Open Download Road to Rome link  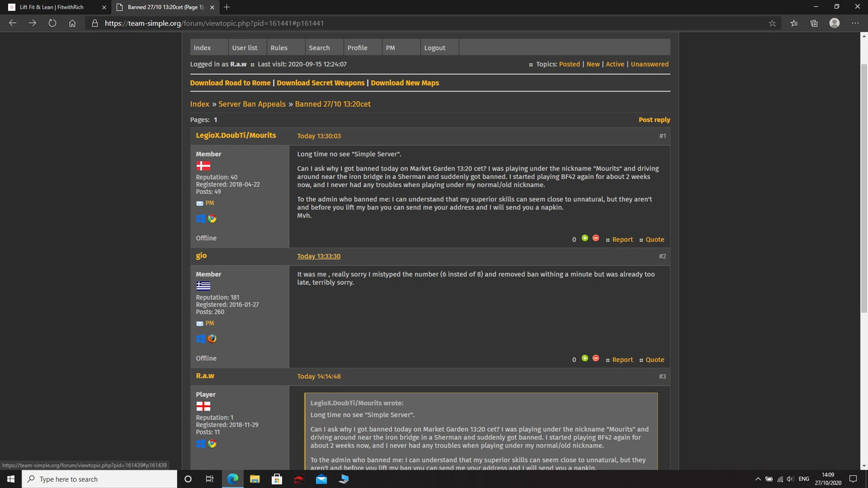231,83
